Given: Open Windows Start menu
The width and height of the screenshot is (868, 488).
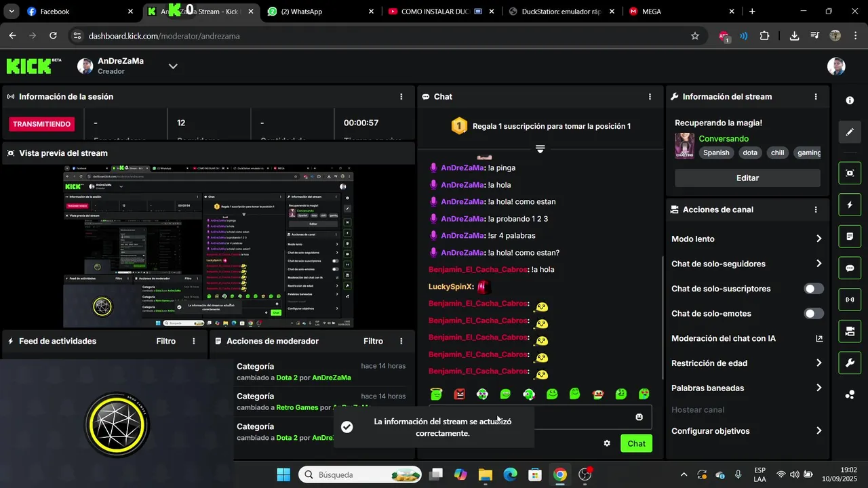Looking at the screenshot, I should 283,474.
